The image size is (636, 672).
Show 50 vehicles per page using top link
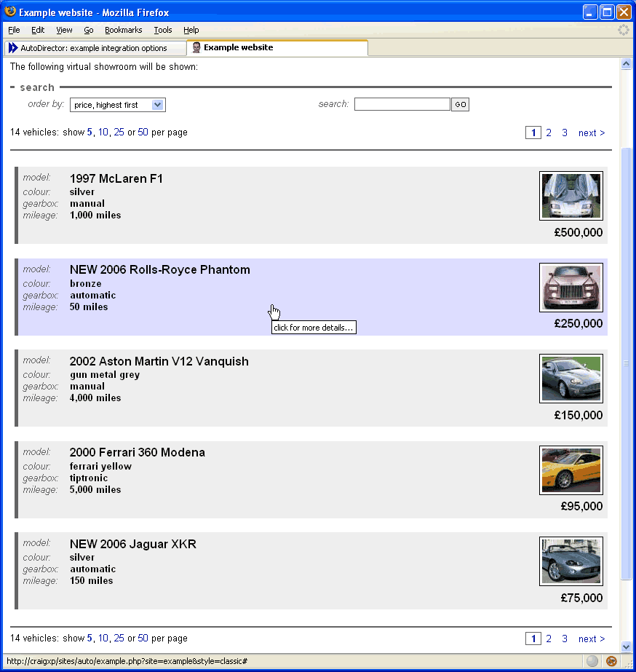pos(143,132)
